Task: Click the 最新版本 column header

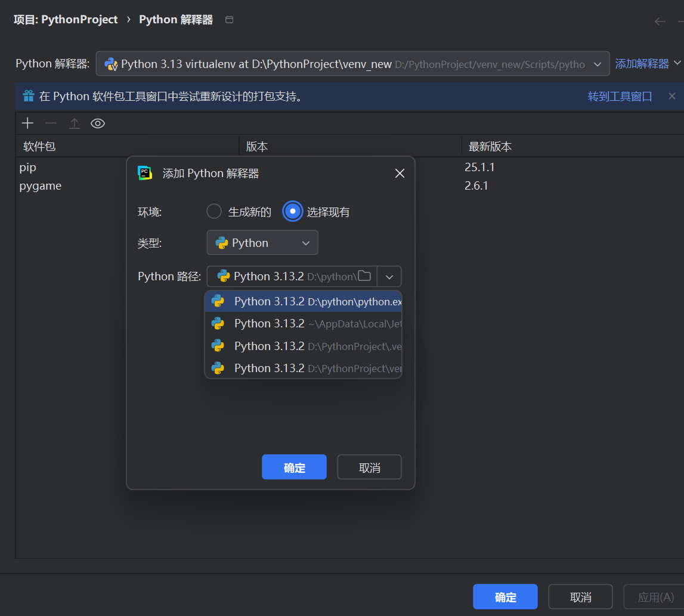Action: pyautogui.click(x=572, y=146)
